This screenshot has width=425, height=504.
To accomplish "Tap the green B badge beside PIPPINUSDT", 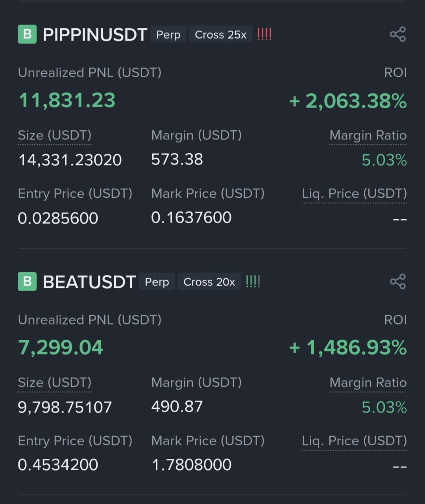I will 27,34.
